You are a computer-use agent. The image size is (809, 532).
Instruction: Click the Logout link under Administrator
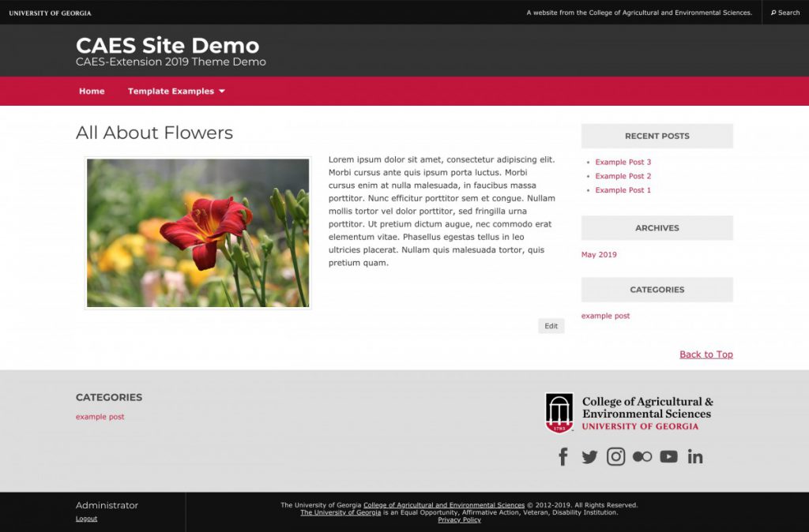tap(86, 519)
